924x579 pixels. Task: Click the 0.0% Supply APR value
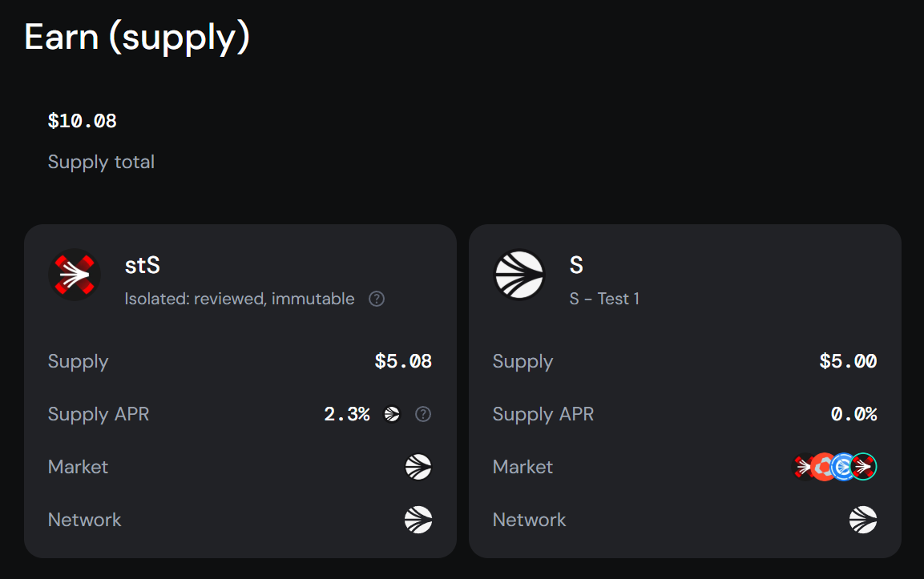[853, 414]
